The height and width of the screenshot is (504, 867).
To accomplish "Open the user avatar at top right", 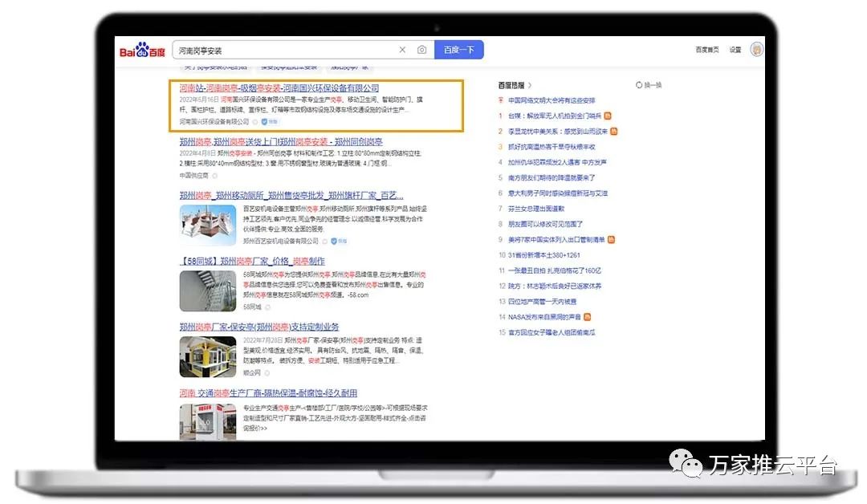I will coord(756,50).
